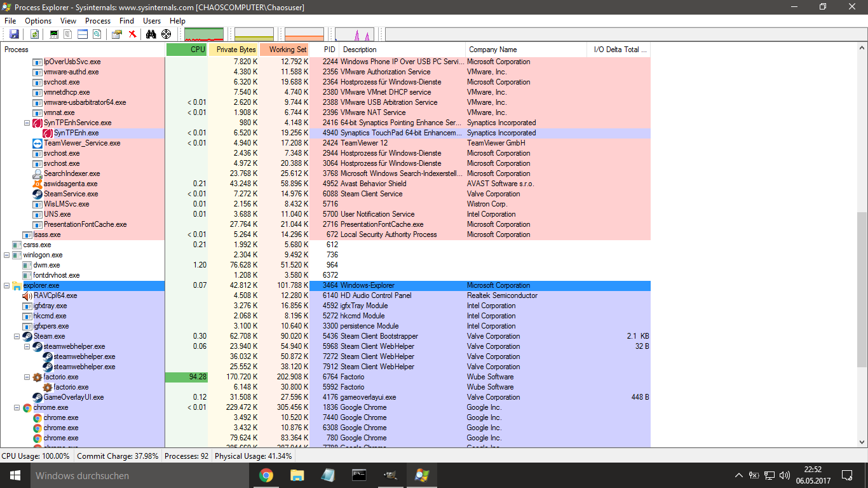
Task: Open File Explorer from the taskbar
Action: (297, 475)
